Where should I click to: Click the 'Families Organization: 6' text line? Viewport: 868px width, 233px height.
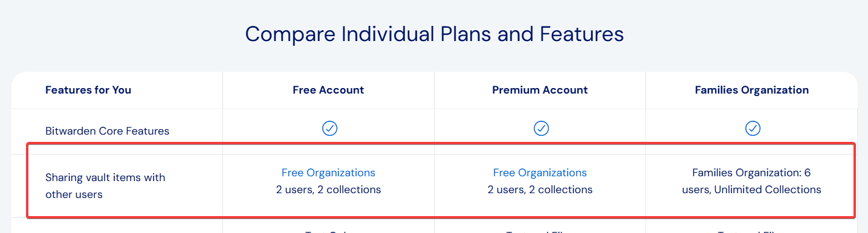coord(751,173)
